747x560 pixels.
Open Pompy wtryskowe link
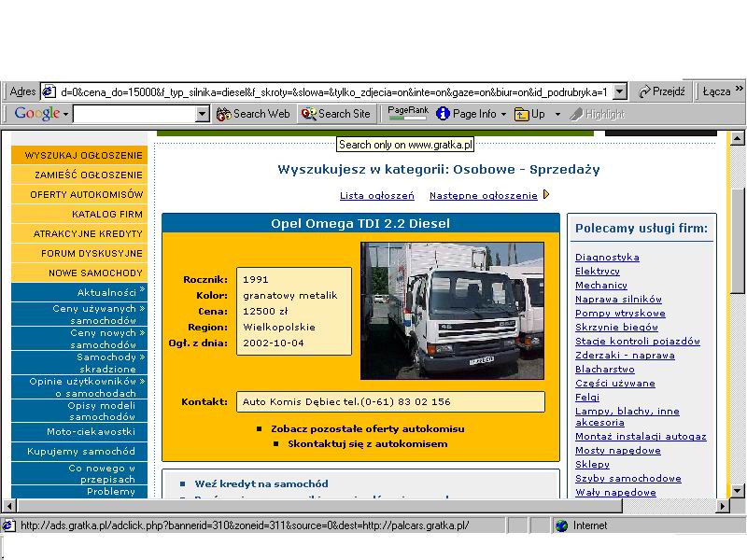click(x=620, y=314)
